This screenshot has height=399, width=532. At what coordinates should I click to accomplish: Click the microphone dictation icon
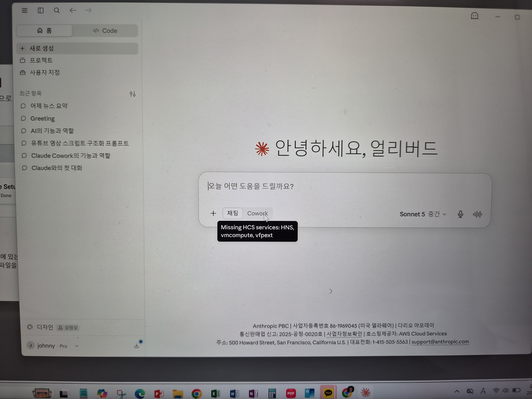click(x=460, y=214)
